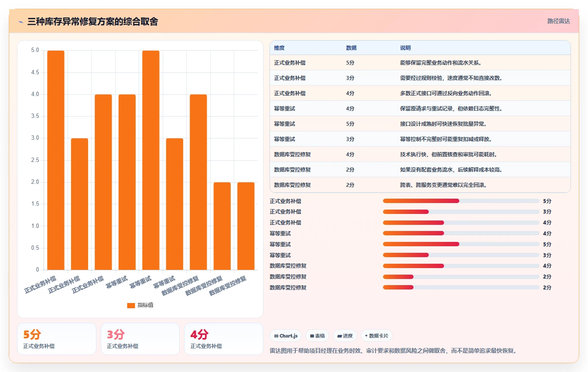
Task: Click the 正式业务补偿 progress bar showing 4分
Action: tap(461, 223)
